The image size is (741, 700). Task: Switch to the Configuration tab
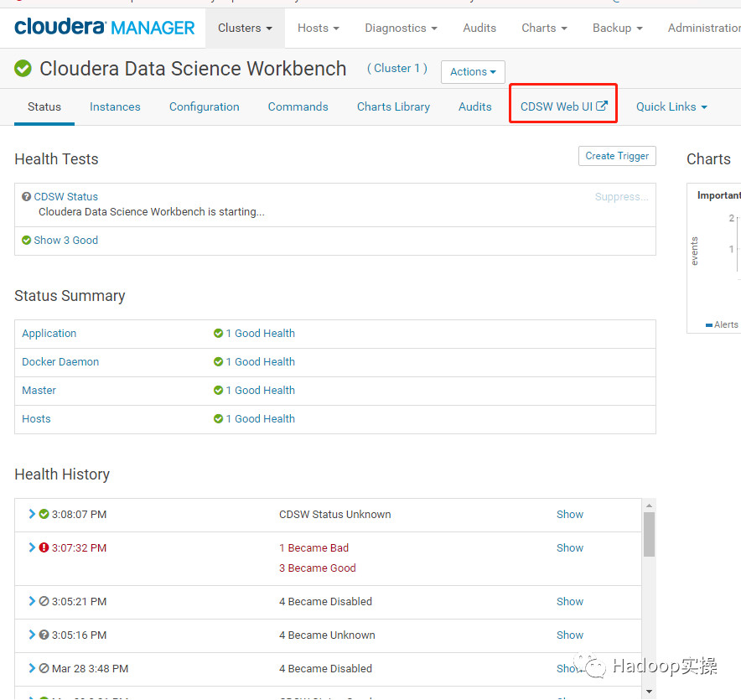(x=205, y=106)
